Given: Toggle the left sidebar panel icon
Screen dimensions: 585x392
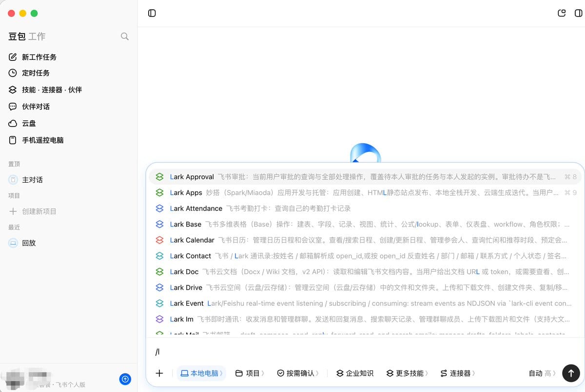Looking at the screenshot, I should [x=152, y=13].
